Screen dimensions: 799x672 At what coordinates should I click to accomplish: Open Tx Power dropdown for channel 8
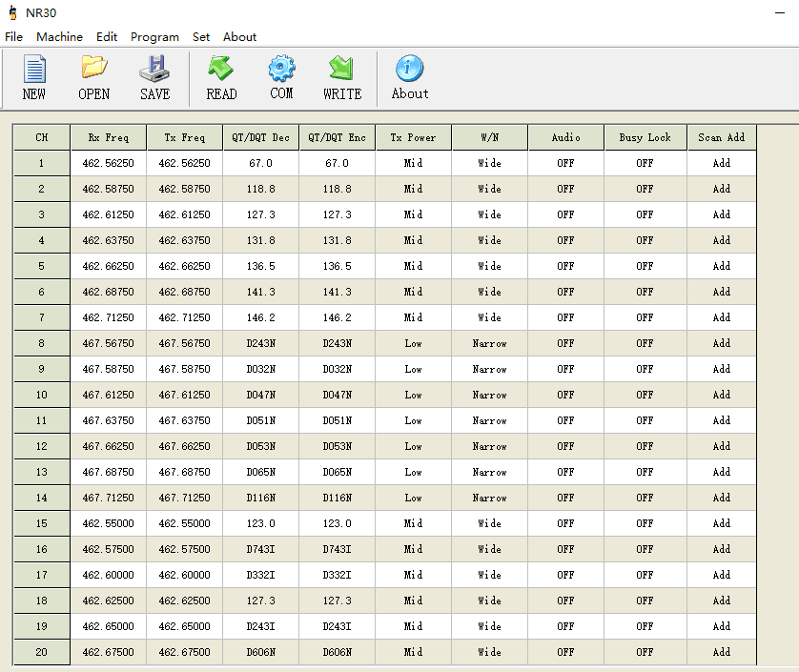point(413,343)
